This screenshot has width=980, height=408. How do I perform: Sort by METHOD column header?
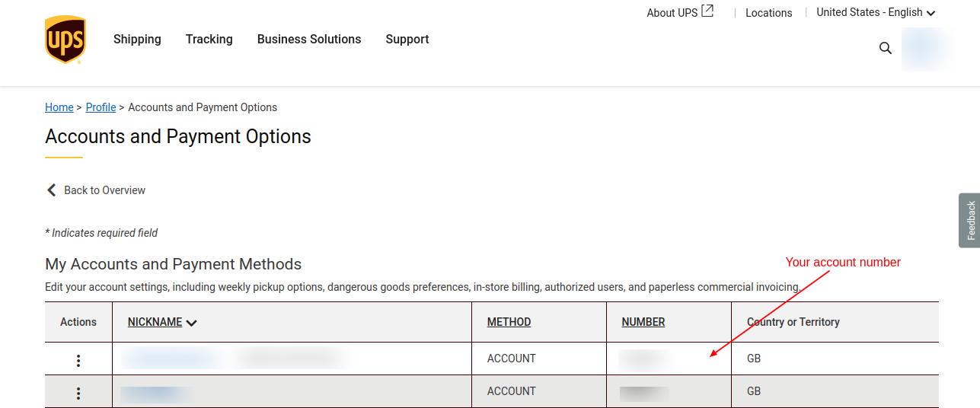coord(509,322)
